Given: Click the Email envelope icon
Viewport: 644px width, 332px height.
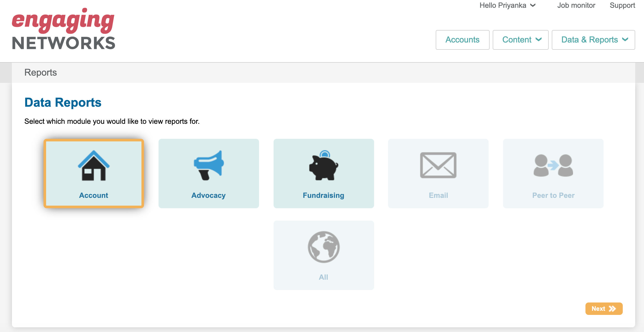Looking at the screenshot, I should [x=438, y=165].
